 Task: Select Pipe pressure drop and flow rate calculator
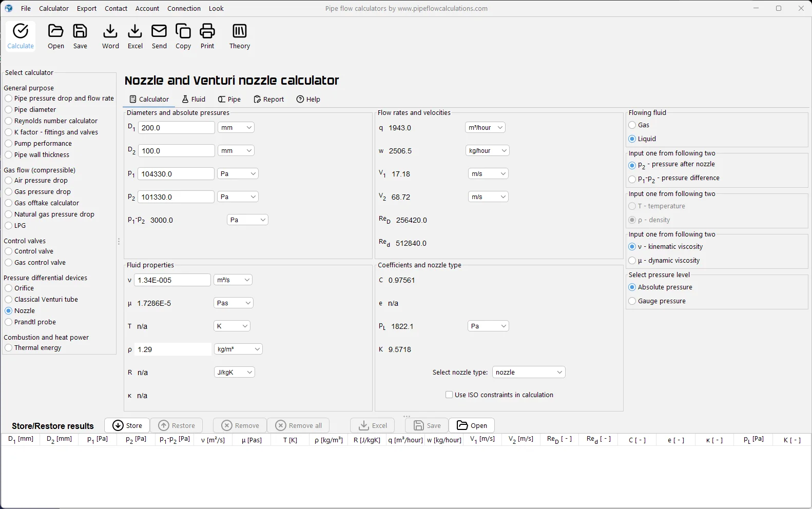pyautogui.click(x=59, y=98)
